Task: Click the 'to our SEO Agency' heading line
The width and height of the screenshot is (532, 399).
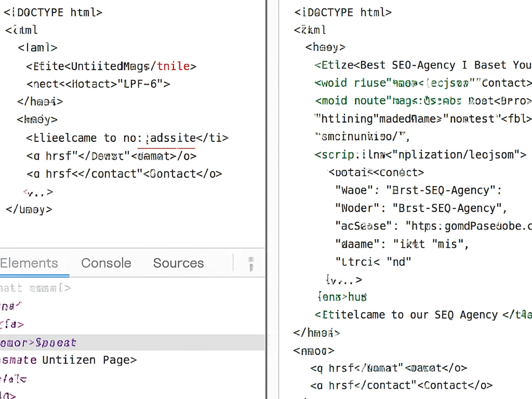Action: 423,315
